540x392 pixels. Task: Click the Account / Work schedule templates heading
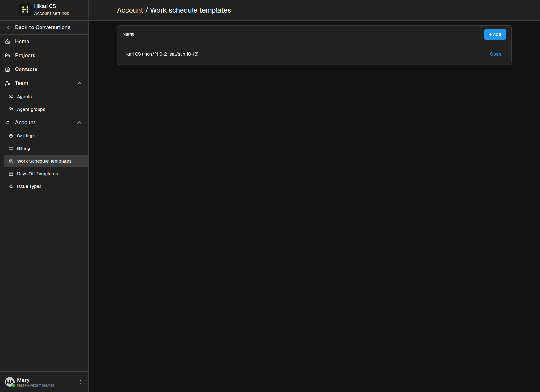[174, 10]
